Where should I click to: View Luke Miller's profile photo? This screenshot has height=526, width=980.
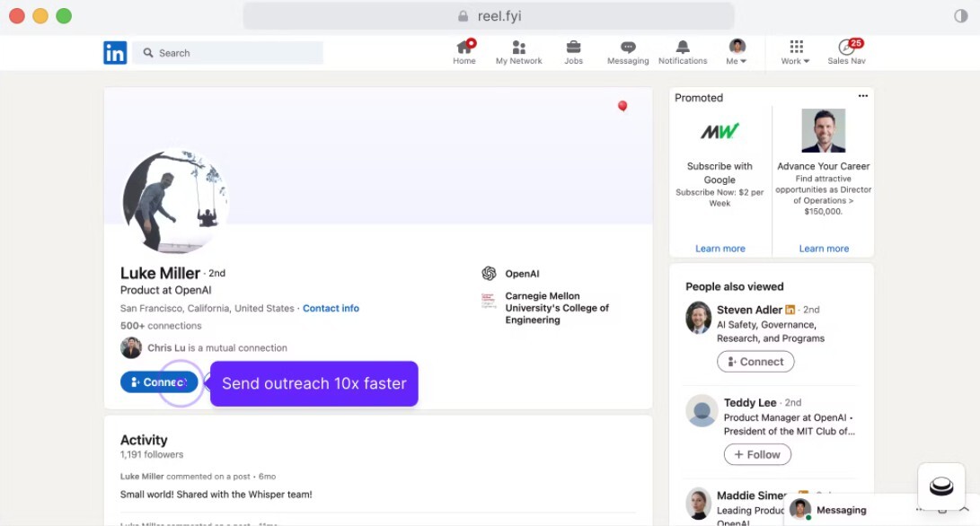point(175,202)
